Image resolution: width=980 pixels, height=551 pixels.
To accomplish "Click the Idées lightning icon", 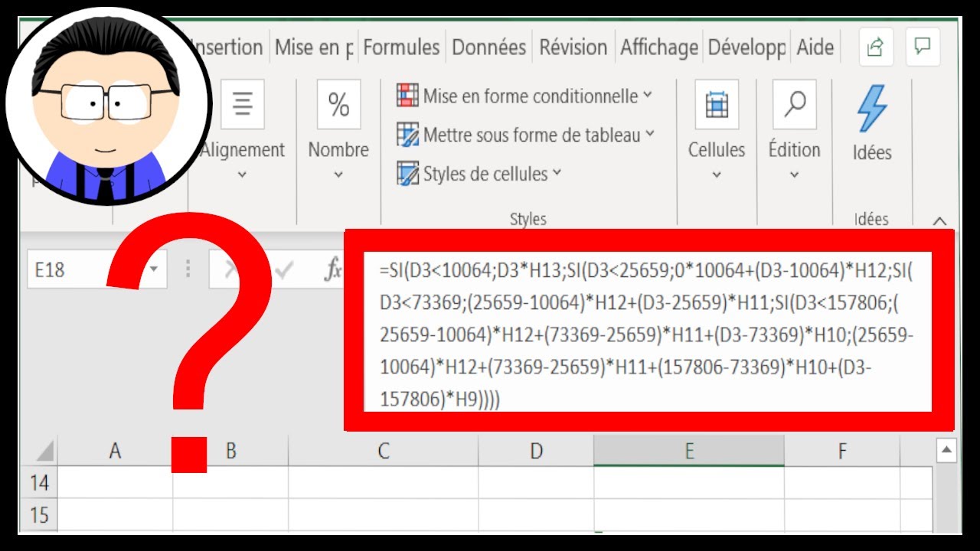I will click(x=872, y=109).
